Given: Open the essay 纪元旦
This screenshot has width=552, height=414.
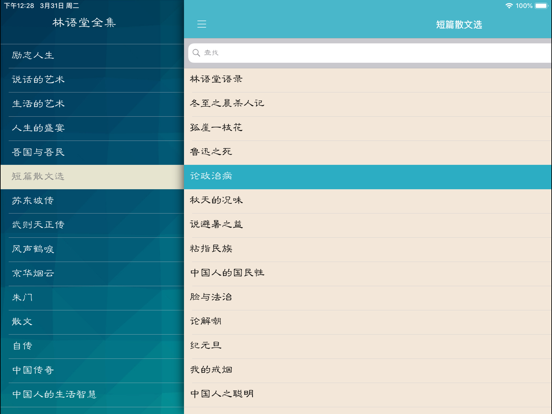Looking at the screenshot, I should click(x=368, y=346).
